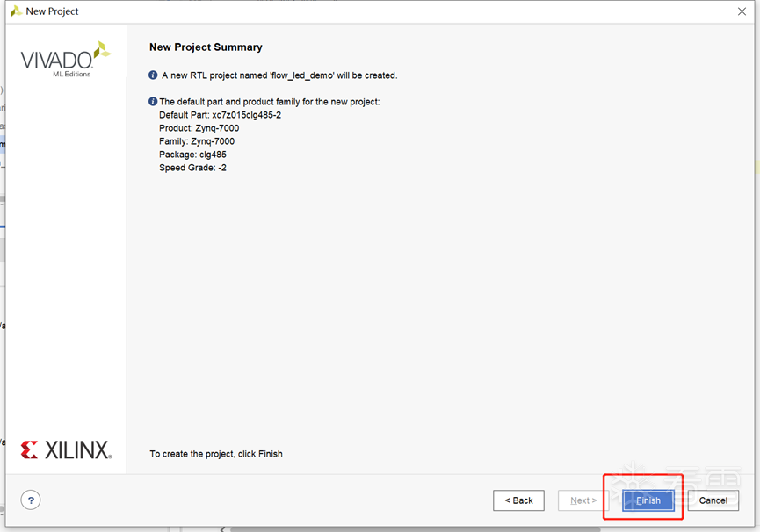Click the 'To create the project, click Finish' hint
The height and width of the screenshot is (532, 760).
click(216, 454)
